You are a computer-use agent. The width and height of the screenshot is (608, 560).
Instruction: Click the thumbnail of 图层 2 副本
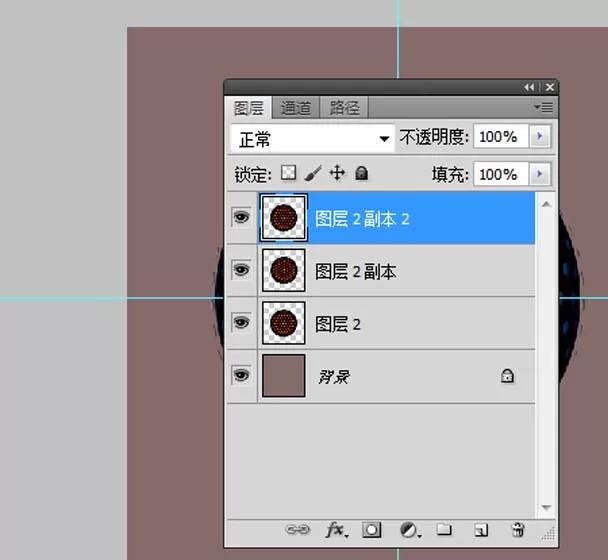284,270
